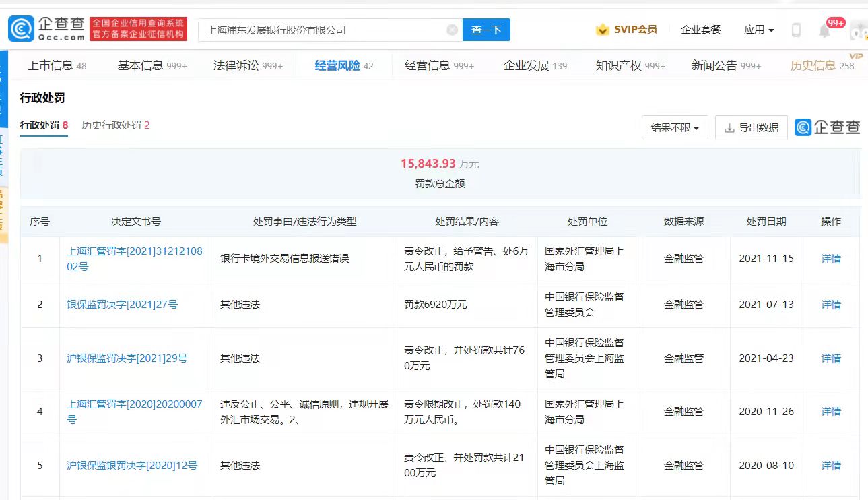Open the 历史信息 VIP tab
The height and width of the screenshot is (500, 868).
[x=822, y=66]
